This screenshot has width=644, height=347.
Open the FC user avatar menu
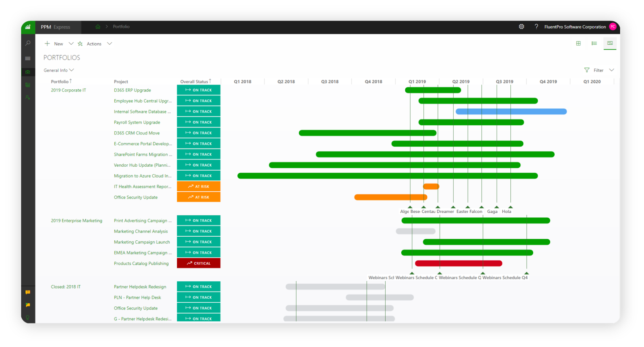(x=613, y=27)
